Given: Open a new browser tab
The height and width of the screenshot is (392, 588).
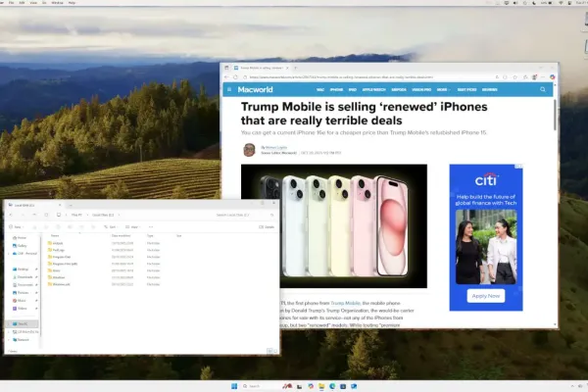Looking at the screenshot, I should (296, 68).
